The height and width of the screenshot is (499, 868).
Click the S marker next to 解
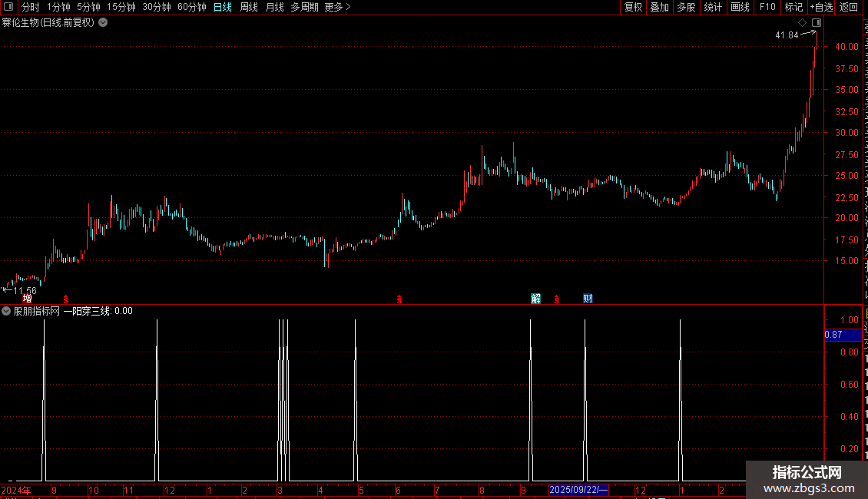pyautogui.click(x=557, y=299)
